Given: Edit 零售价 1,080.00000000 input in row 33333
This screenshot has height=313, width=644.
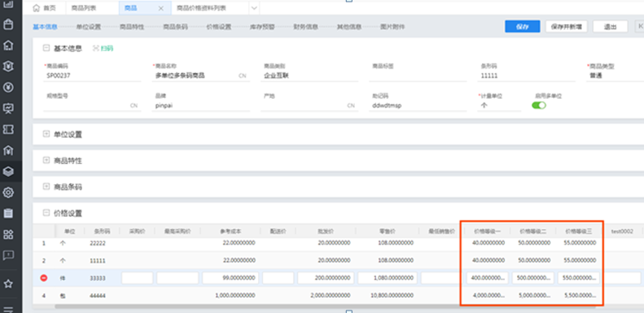Looking at the screenshot, I should click(x=388, y=278).
